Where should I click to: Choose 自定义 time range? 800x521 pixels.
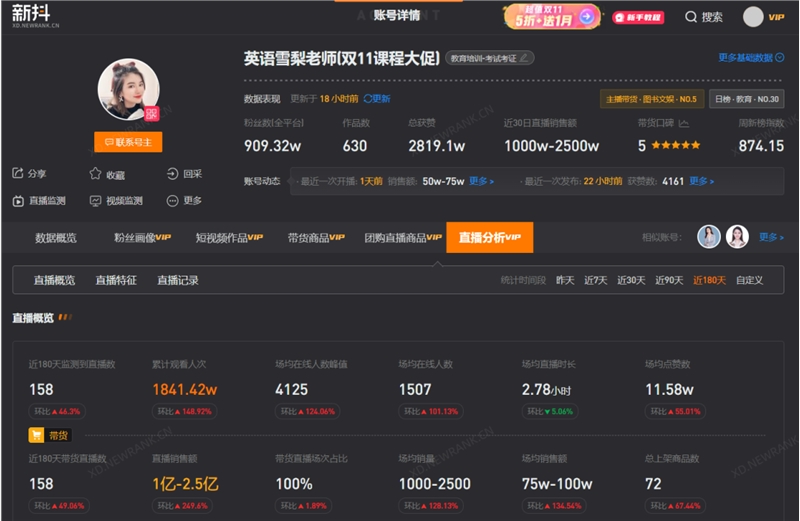749,280
